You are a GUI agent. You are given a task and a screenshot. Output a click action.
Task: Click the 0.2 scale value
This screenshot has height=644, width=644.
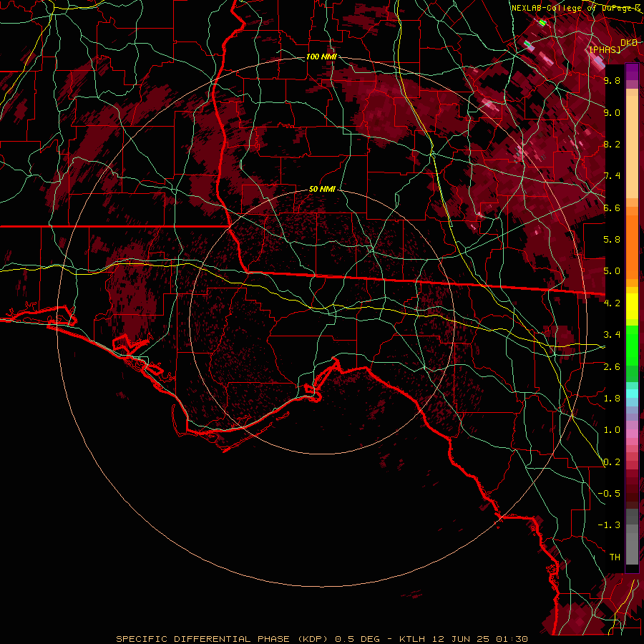tap(612, 462)
